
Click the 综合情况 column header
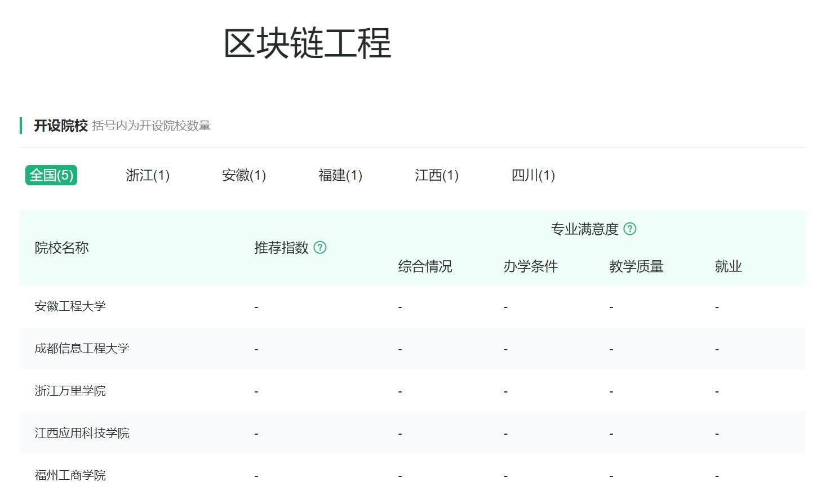point(426,266)
